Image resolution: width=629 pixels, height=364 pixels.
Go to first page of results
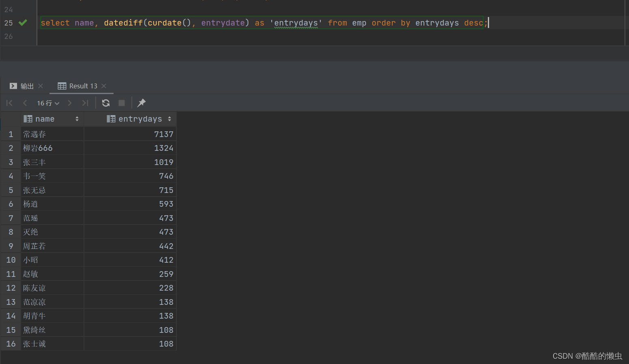coord(9,103)
